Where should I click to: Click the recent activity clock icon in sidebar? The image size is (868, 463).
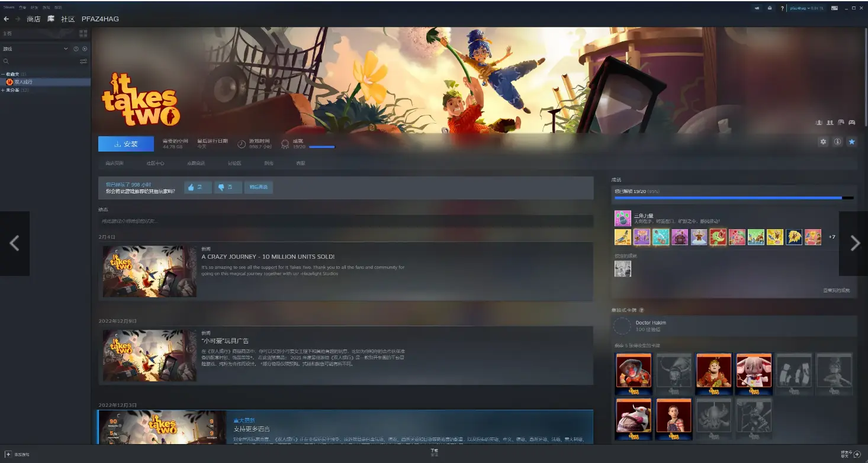[x=76, y=49]
